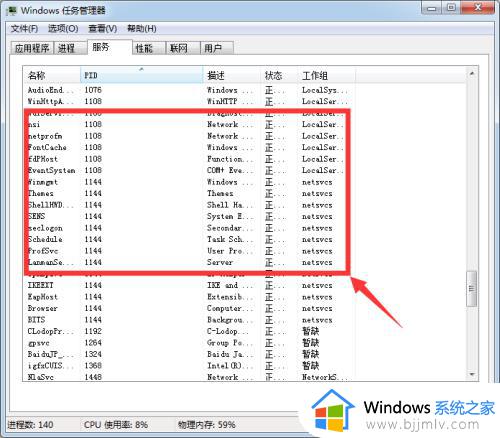
Task: Sort services by 工作组 column header
Action: point(327,75)
